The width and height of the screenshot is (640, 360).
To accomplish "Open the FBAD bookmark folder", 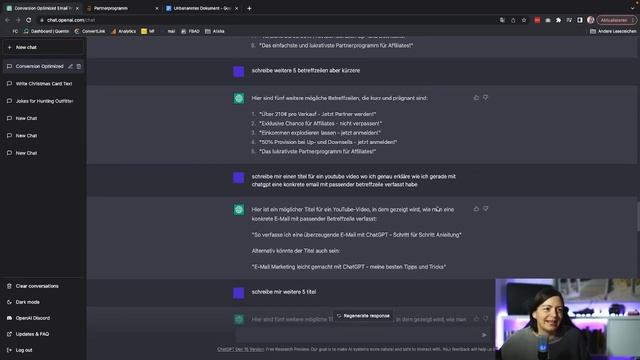I will (x=190, y=31).
